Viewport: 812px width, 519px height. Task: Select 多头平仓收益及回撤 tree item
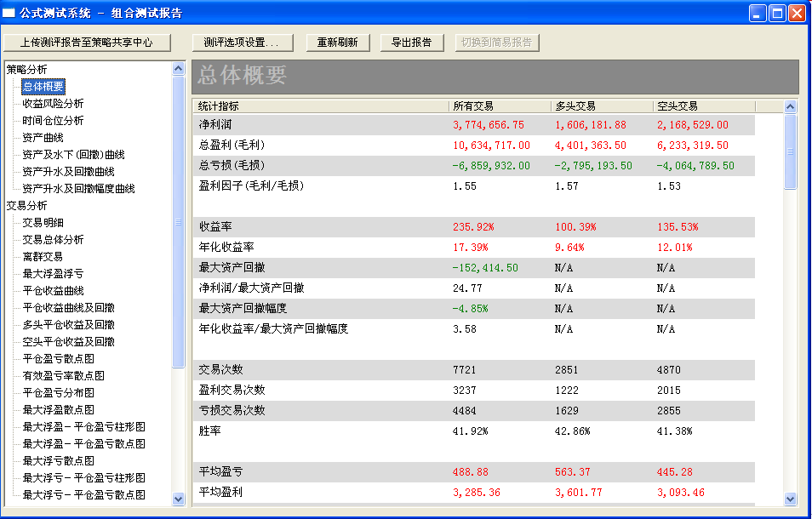tap(68, 325)
